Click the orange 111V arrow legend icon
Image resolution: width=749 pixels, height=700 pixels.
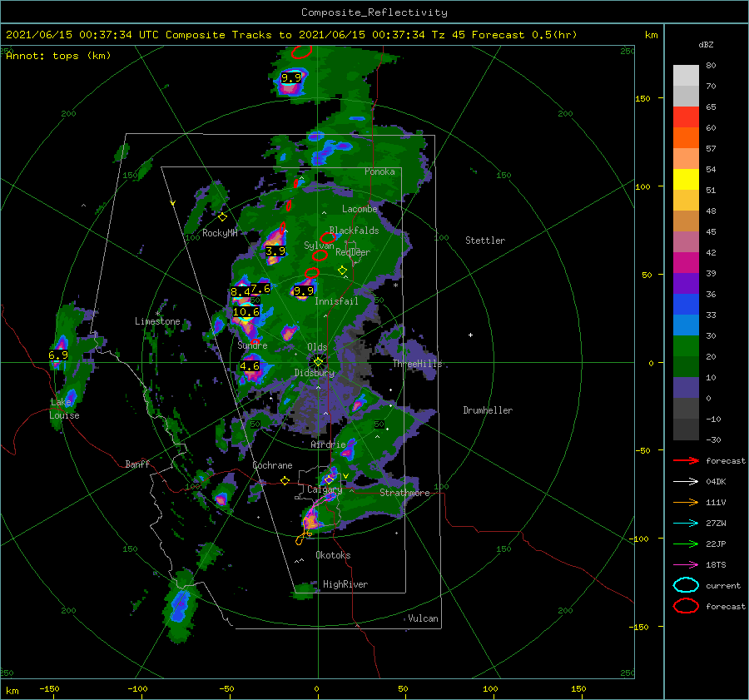pos(686,502)
